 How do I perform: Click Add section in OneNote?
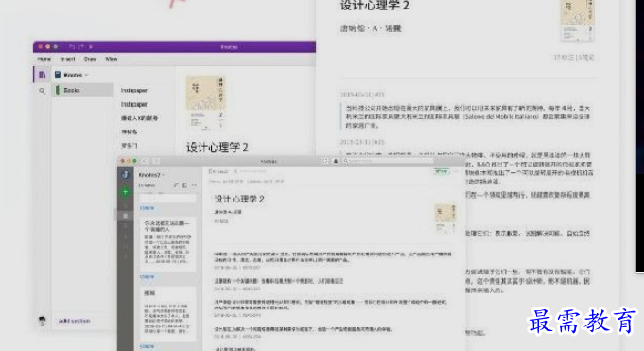click(74, 321)
